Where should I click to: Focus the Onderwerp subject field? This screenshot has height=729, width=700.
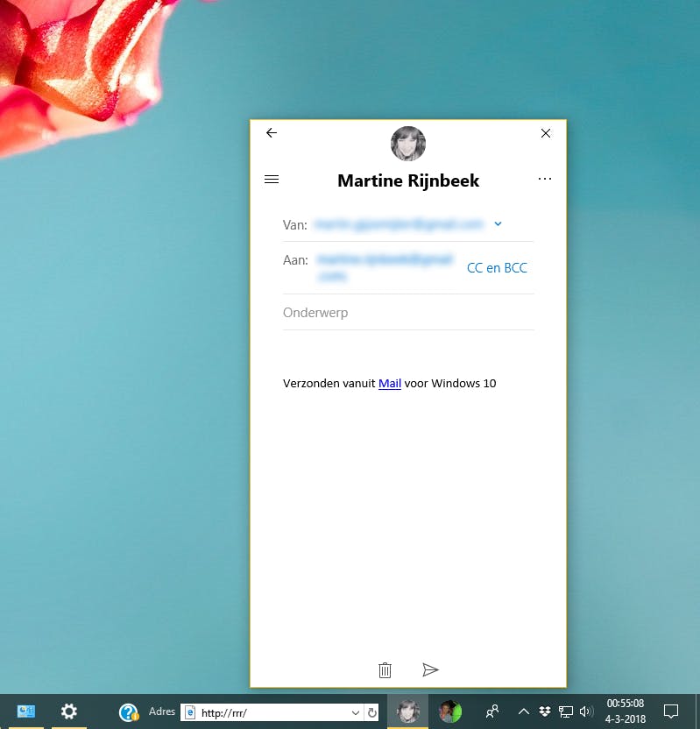(x=408, y=313)
